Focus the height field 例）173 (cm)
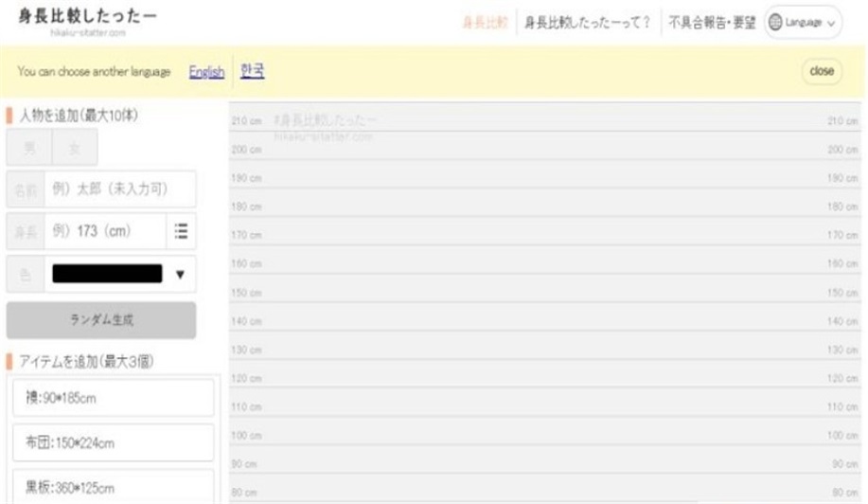The width and height of the screenshot is (868, 504). (106, 231)
